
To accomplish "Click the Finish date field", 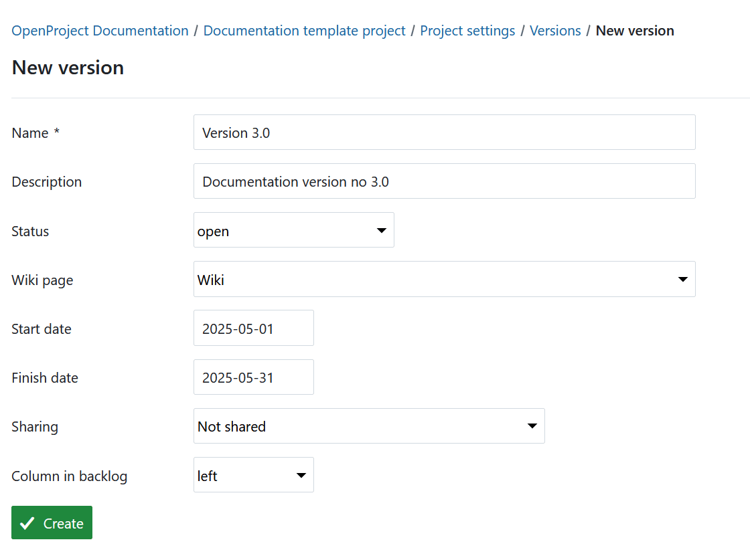I will (253, 377).
